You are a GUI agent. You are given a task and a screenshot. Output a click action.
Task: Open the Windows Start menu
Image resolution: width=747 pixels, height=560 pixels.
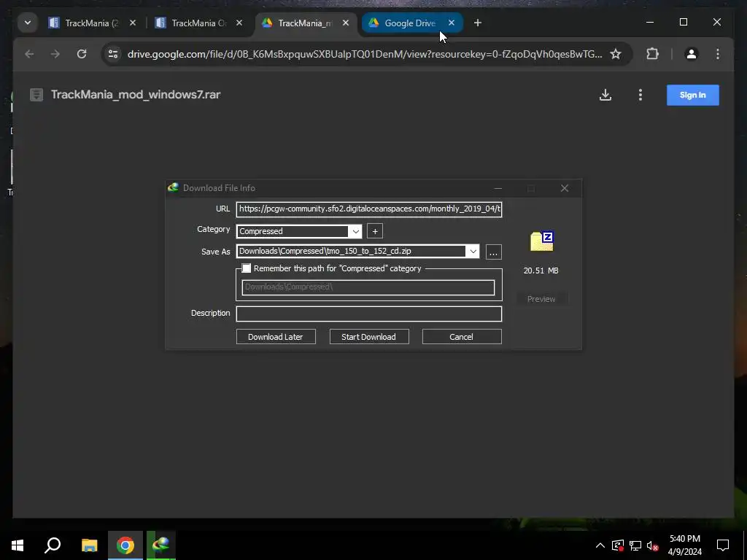(18, 545)
